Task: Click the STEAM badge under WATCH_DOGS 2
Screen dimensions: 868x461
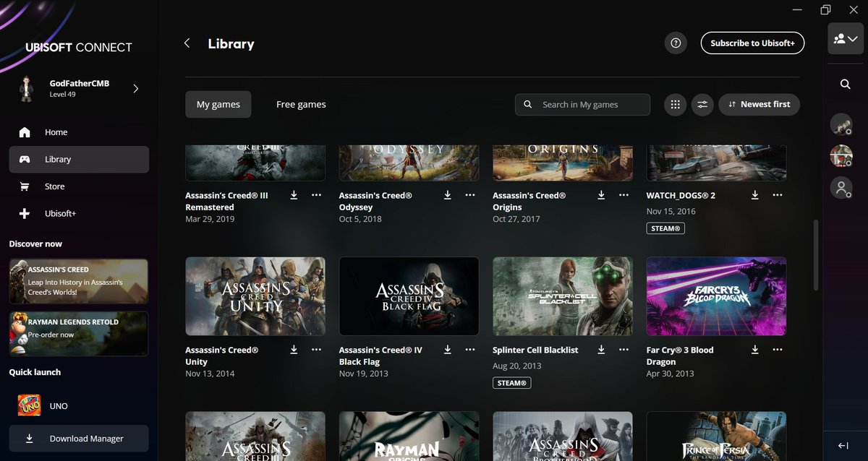Action: click(665, 228)
